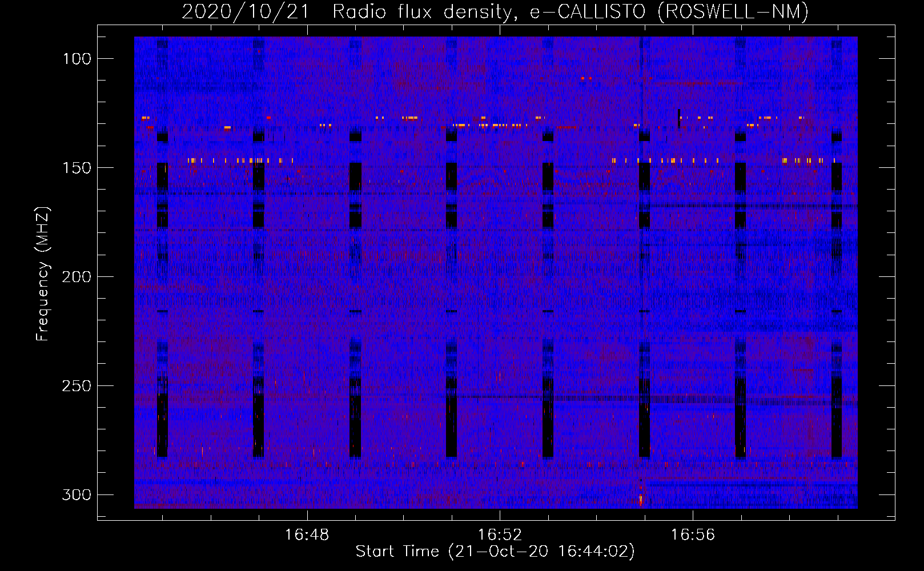Image resolution: width=924 pixels, height=571 pixels.
Task: Click the frequency tick label '150'
Action: 76,168
